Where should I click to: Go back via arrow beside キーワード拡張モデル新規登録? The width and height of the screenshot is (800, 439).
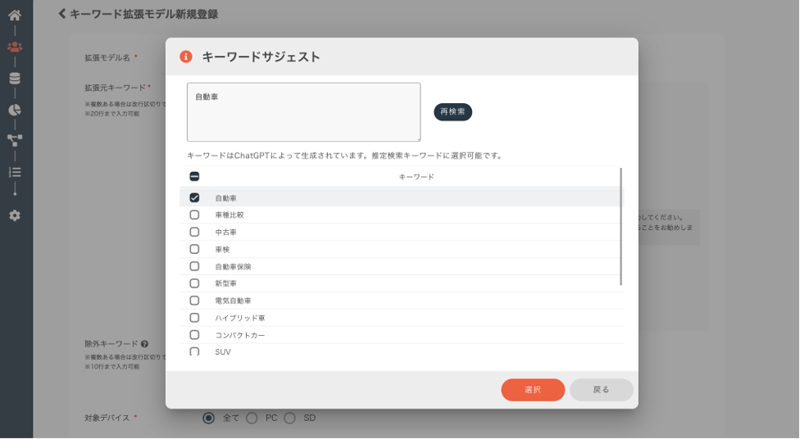click(62, 14)
